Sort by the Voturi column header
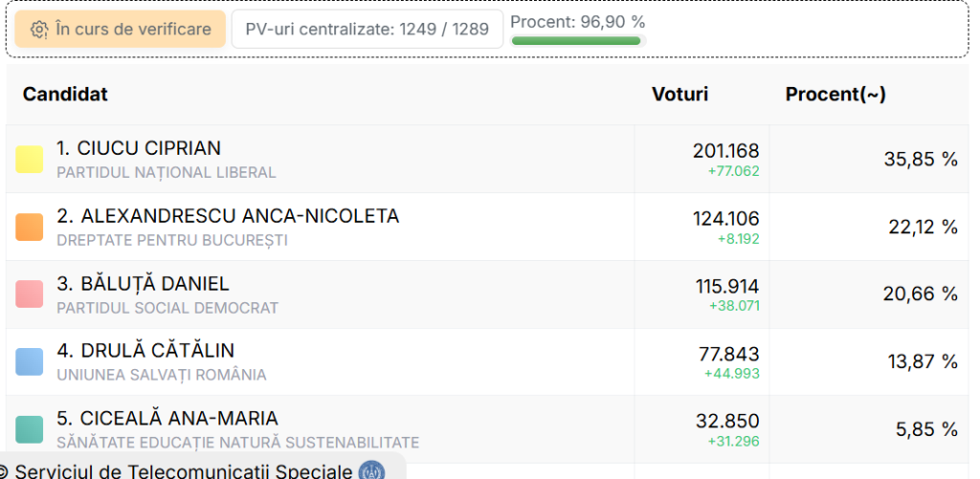This screenshot has width=980, height=479. coord(679,94)
